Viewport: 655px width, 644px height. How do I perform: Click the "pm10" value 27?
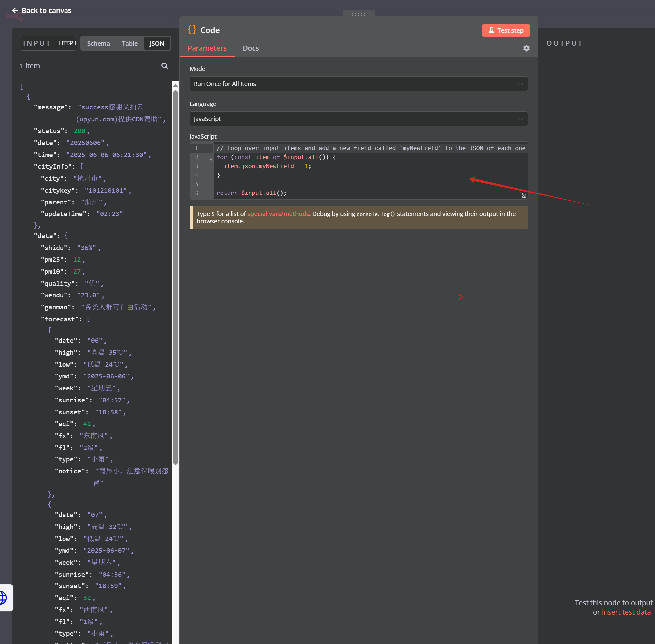click(77, 271)
